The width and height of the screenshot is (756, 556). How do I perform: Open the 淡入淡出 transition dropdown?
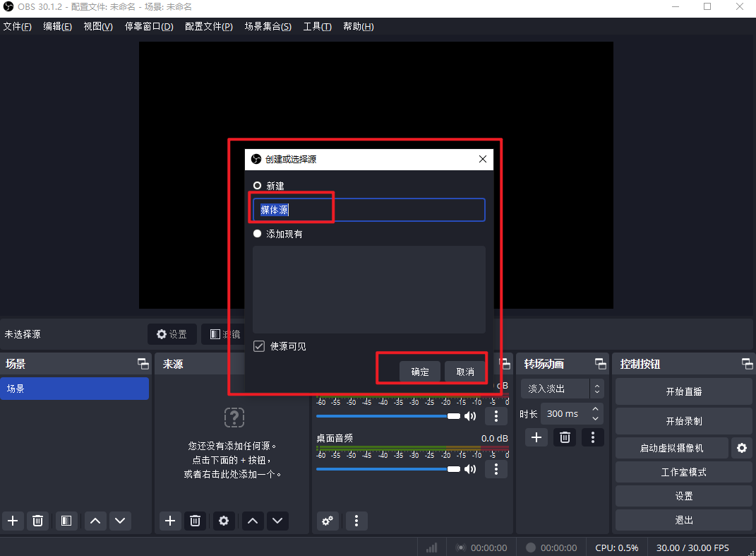coord(562,389)
